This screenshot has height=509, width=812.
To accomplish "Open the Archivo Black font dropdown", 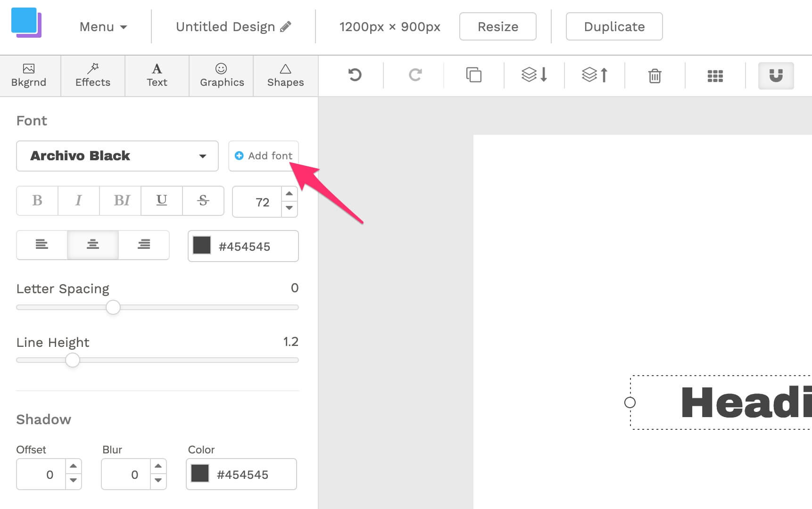I will 117,156.
